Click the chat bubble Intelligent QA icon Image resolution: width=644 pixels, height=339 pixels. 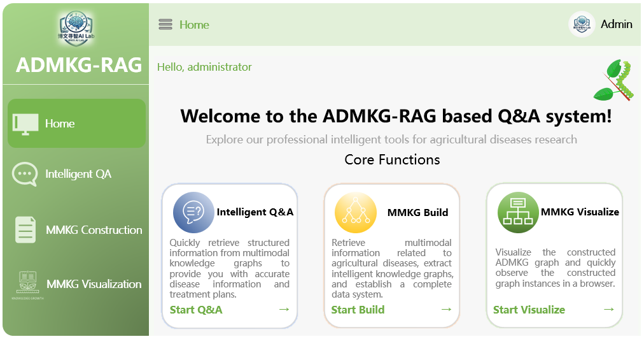click(25, 174)
